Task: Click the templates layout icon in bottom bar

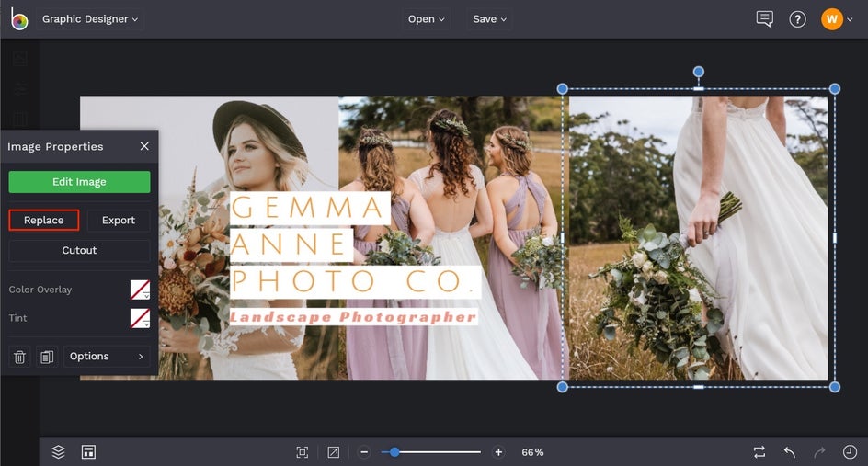Action: (88, 452)
